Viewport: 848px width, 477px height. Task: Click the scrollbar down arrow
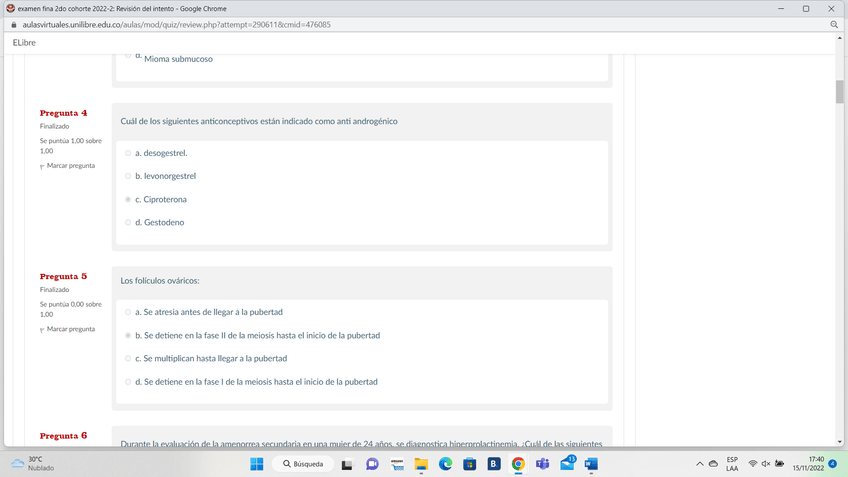coord(839,442)
